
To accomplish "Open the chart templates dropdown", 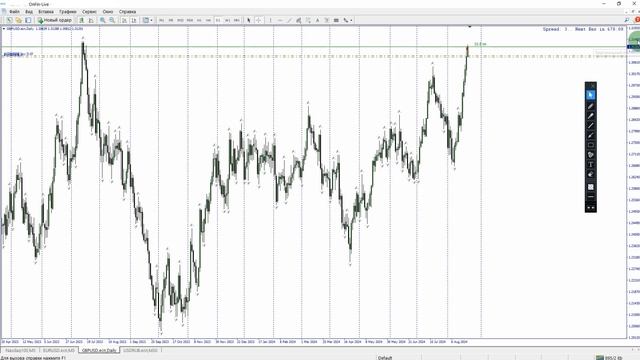I will 147,20.
